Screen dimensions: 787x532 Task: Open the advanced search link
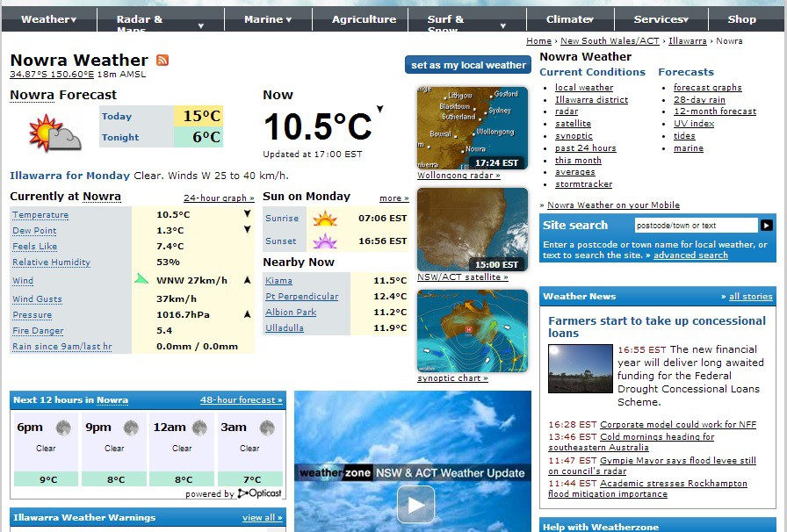click(x=690, y=255)
